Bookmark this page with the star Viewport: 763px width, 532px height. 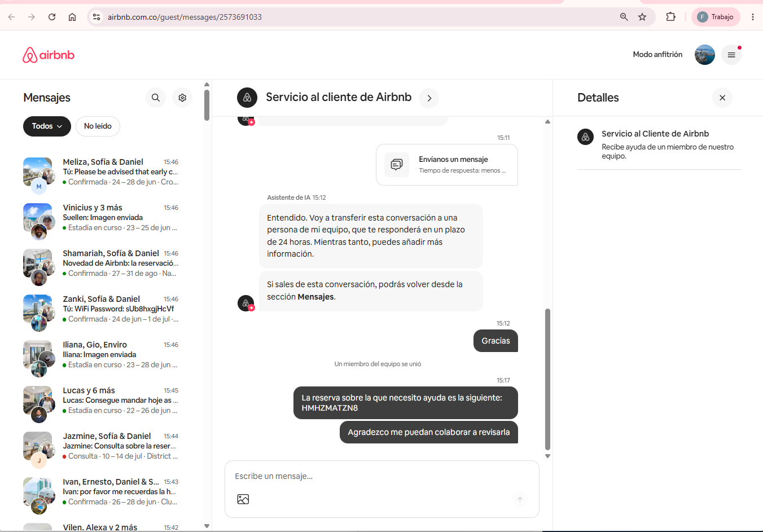click(642, 17)
